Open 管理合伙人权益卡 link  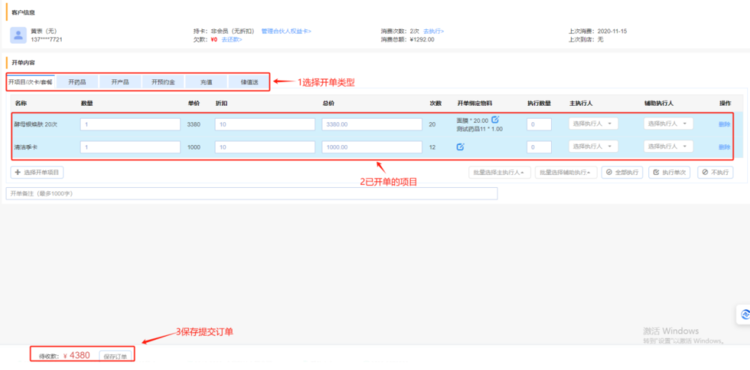pyautogui.click(x=286, y=31)
